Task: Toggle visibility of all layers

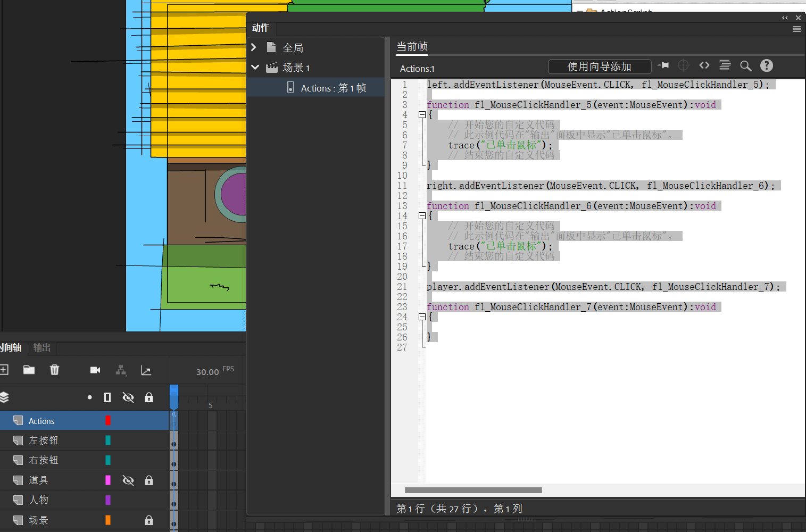Action: pyautogui.click(x=128, y=397)
